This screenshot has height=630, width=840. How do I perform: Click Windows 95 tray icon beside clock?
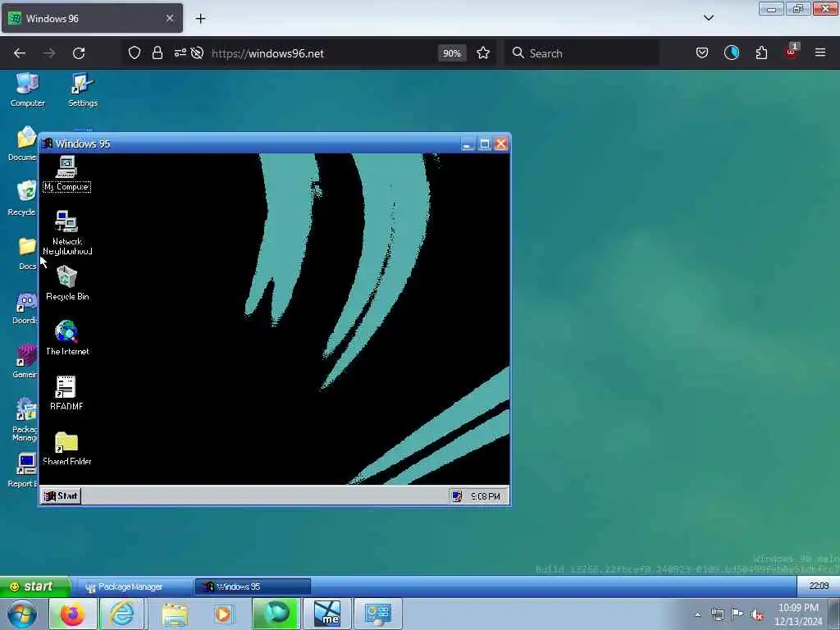(x=457, y=496)
